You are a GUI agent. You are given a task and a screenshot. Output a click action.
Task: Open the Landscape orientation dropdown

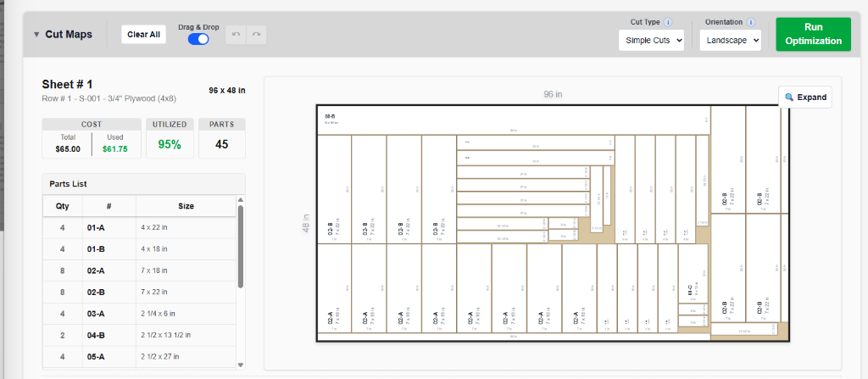tap(730, 41)
